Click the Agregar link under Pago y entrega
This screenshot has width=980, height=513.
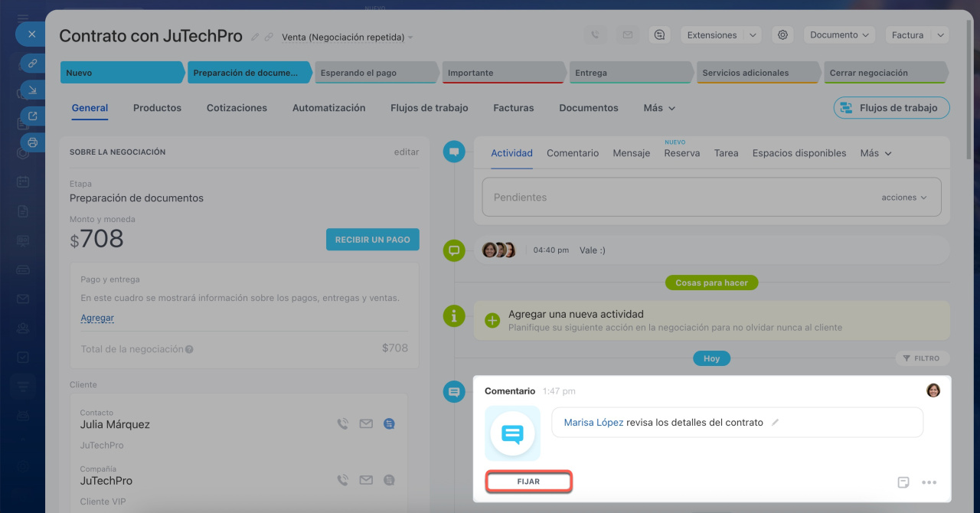97,318
